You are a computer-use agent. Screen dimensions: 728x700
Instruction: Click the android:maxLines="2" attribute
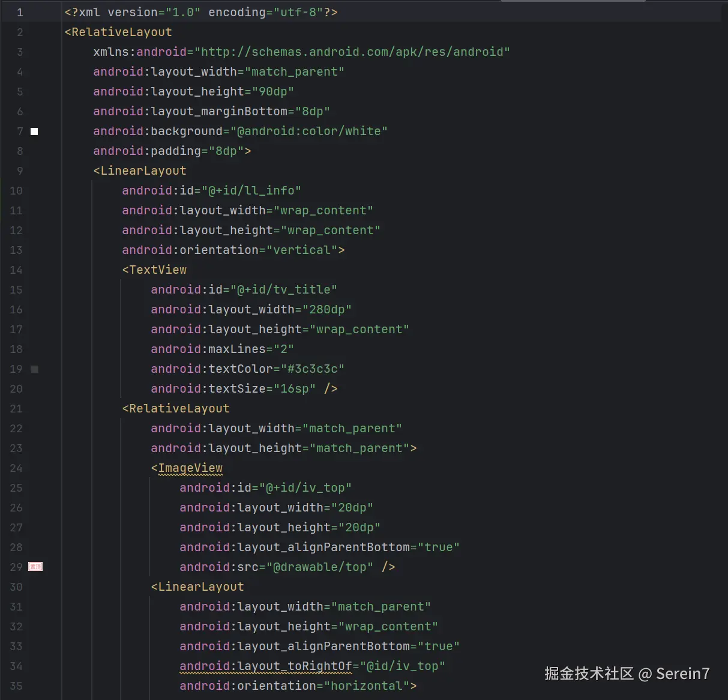pos(223,349)
